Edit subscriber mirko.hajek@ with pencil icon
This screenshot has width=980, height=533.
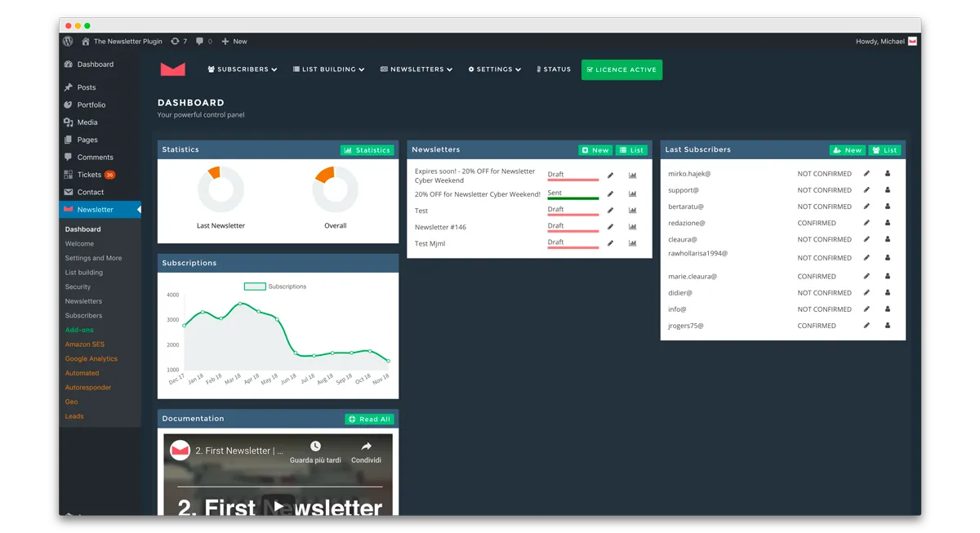click(866, 174)
